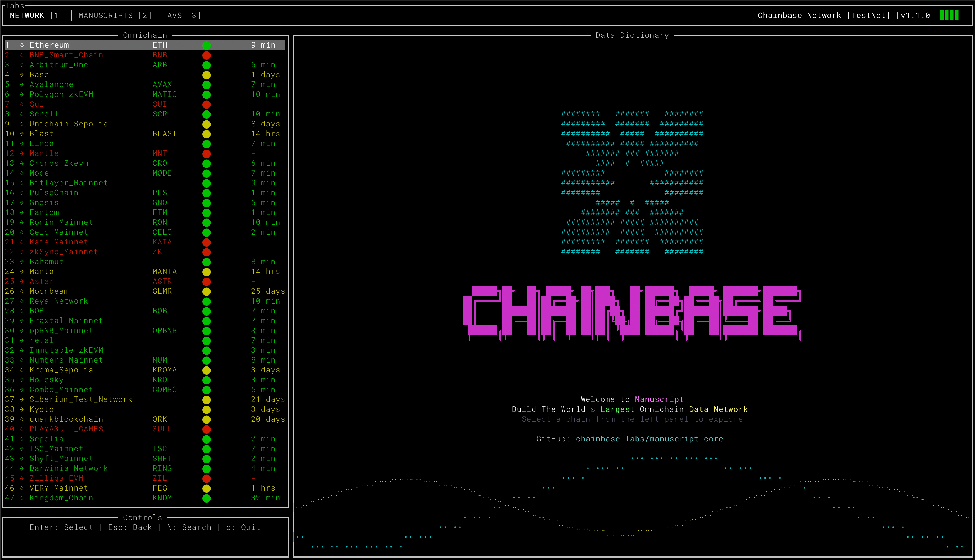Select Siberium_Test_Network row
975x560 pixels.
145,399
